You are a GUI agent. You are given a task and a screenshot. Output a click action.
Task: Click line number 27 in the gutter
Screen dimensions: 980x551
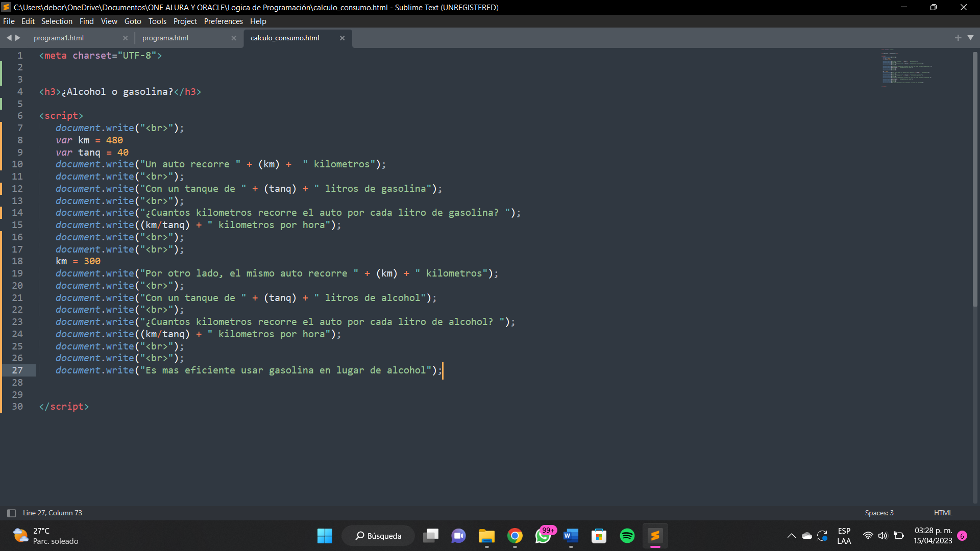tap(17, 370)
